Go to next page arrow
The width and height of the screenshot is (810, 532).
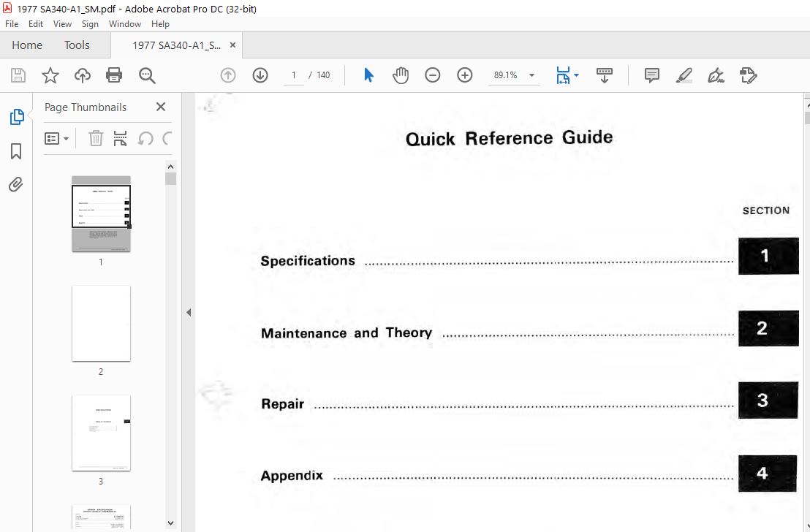(x=260, y=75)
